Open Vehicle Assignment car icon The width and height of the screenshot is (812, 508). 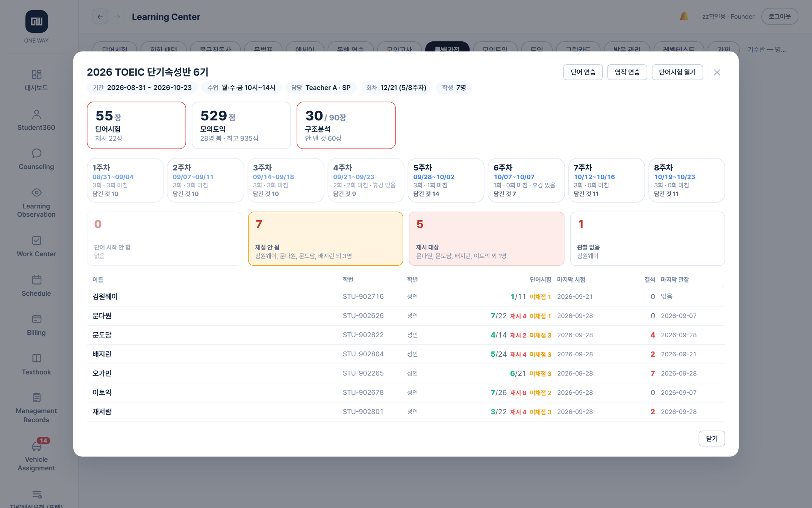[x=36, y=447]
